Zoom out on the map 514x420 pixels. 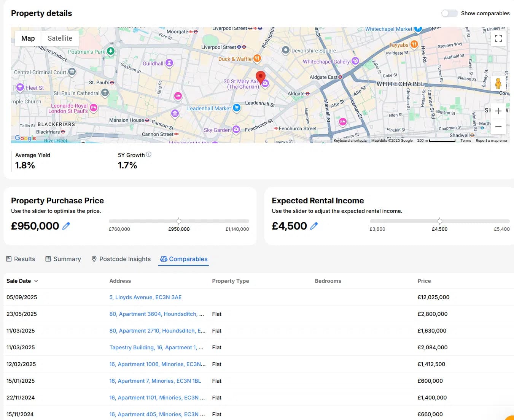[498, 127]
